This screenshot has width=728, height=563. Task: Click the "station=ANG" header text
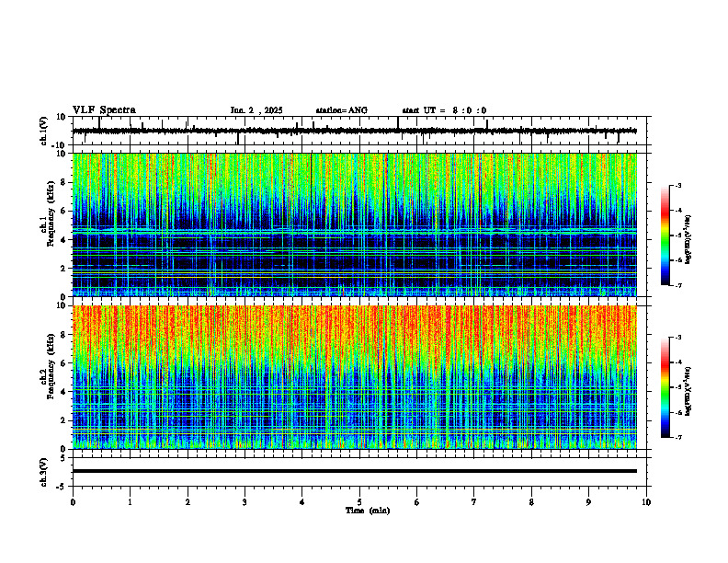point(341,110)
